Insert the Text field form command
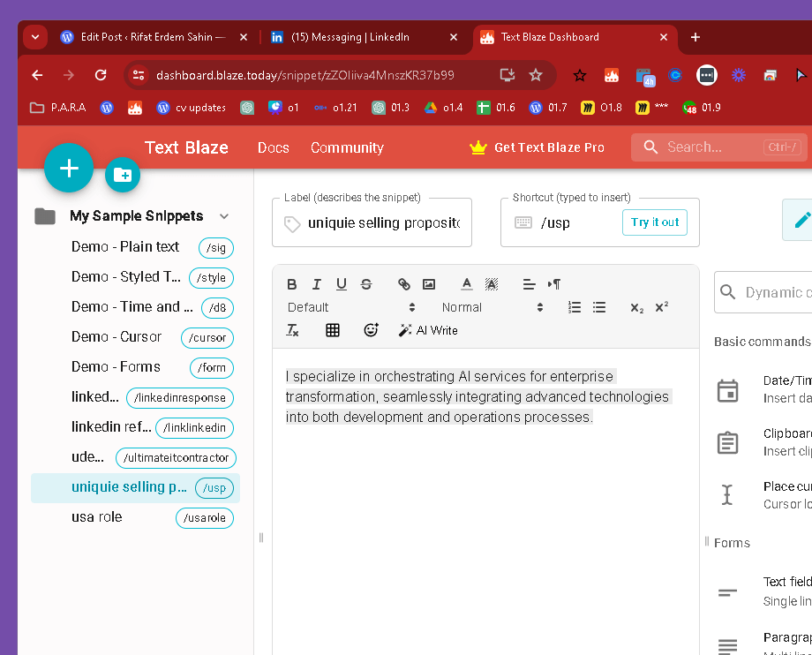Image resolution: width=812 pixels, height=655 pixels. [x=763, y=591]
